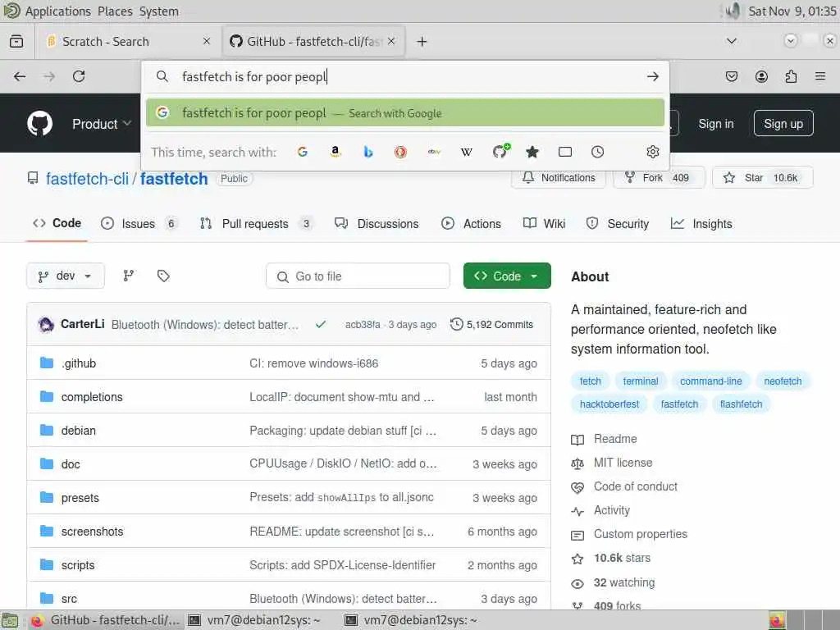This screenshot has height=630, width=840.
Task: Search this time with Bing icon
Action: pyautogui.click(x=368, y=152)
